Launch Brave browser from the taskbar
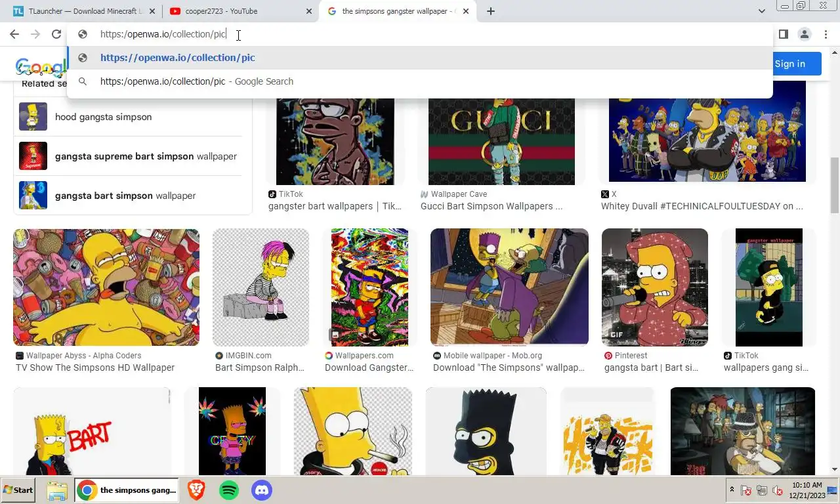 pos(196,490)
